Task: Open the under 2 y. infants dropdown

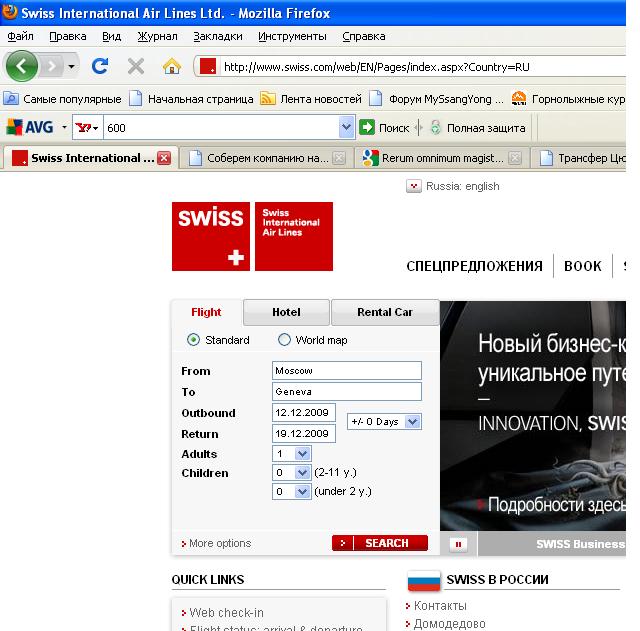Action: click(x=292, y=491)
